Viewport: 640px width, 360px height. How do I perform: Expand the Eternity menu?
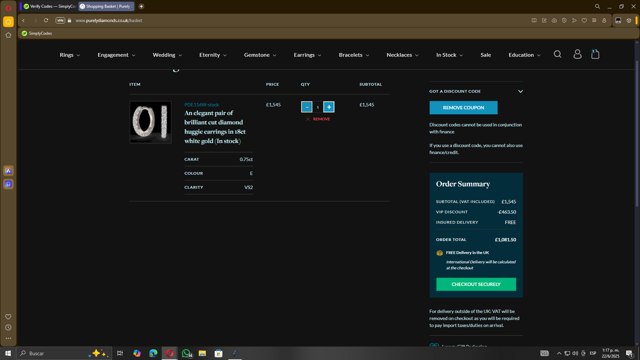(213, 55)
